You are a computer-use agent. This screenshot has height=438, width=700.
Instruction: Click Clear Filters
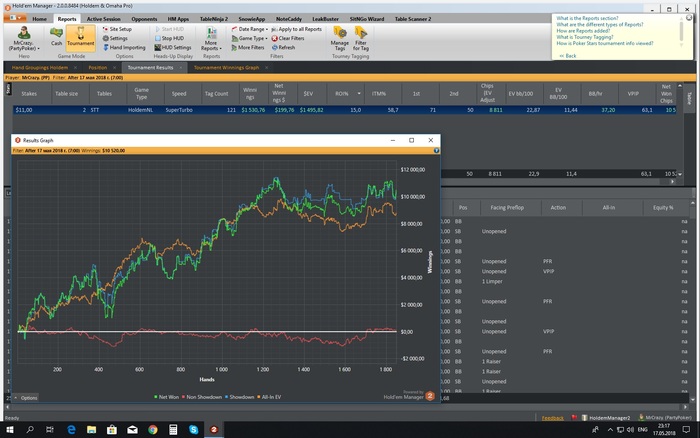(x=288, y=38)
